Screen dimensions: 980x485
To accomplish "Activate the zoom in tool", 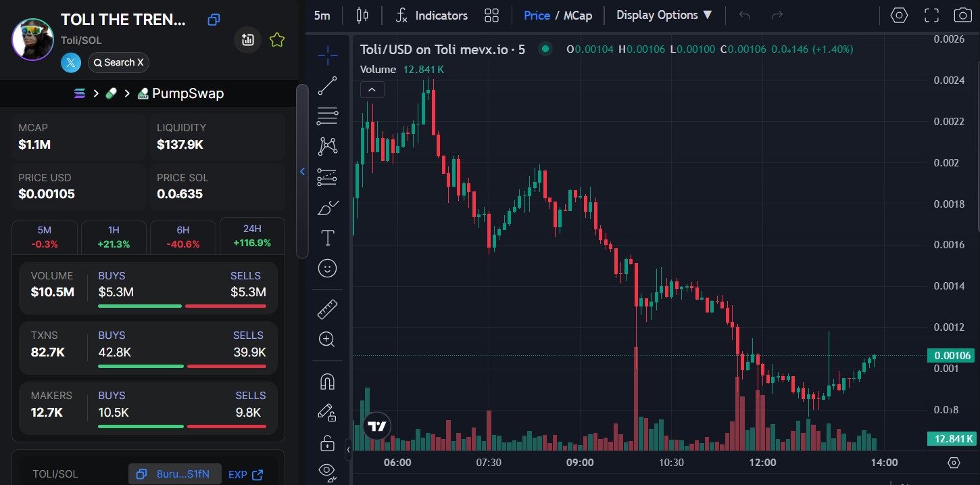I will click(328, 340).
